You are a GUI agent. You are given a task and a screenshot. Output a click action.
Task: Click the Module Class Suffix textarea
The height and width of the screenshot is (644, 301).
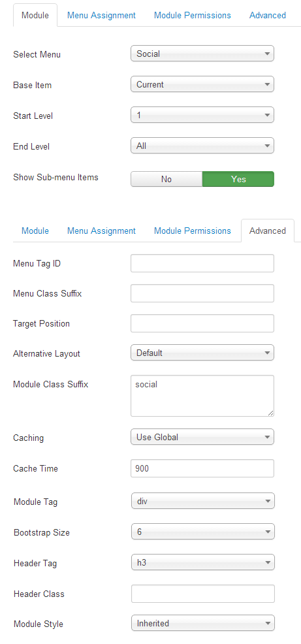[x=202, y=396]
